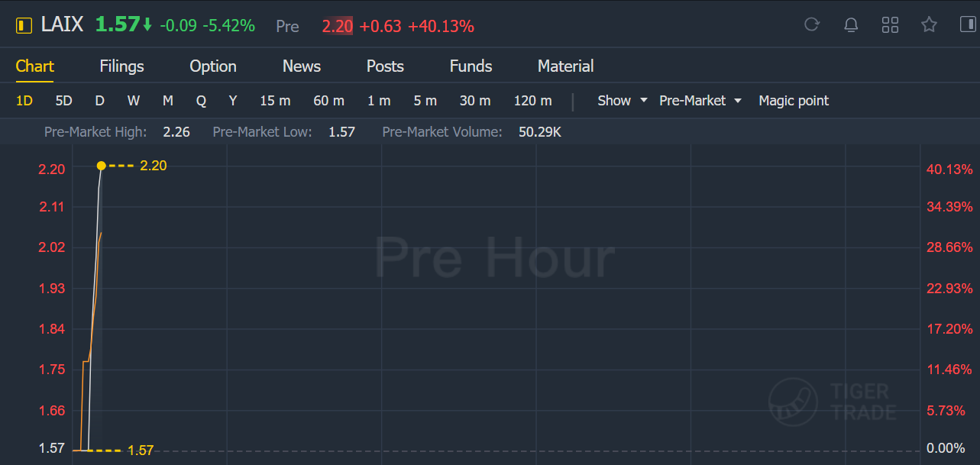Click the four-square grid layout icon
980x465 pixels.
point(890,25)
